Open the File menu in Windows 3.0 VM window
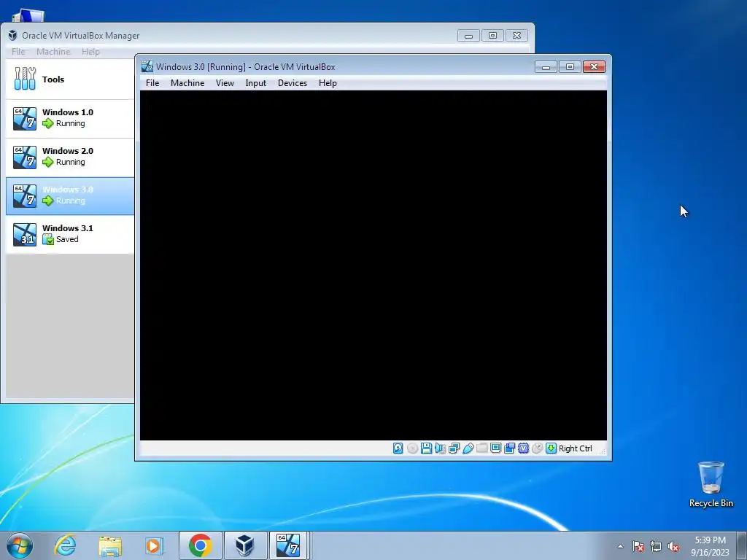The width and height of the screenshot is (747, 560). click(152, 83)
